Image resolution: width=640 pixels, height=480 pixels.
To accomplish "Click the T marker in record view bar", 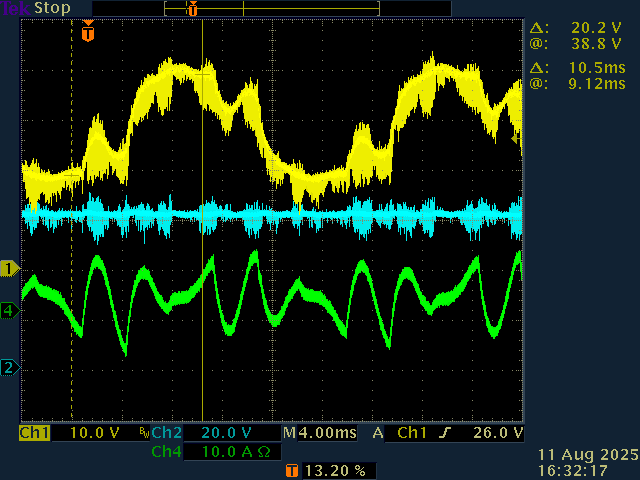I will coord(192,9).
